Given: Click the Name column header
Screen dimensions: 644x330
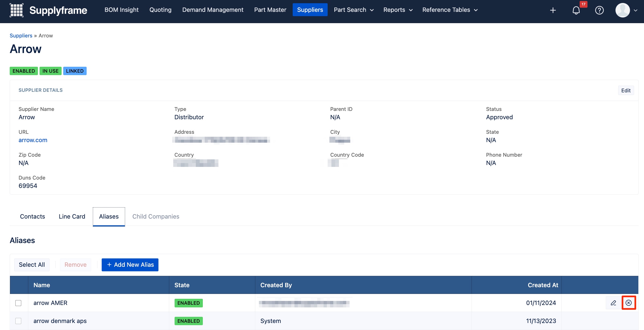Looking at the screenshot, I should point(98,285).
